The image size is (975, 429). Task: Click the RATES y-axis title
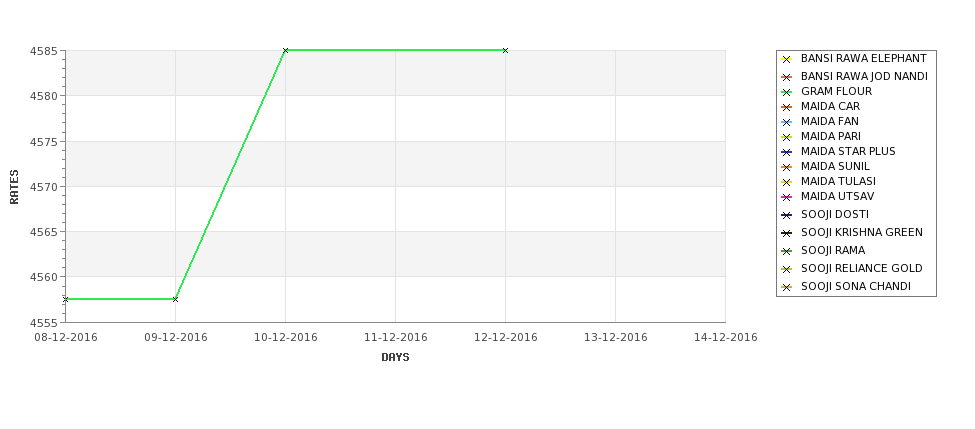[14, 187]
